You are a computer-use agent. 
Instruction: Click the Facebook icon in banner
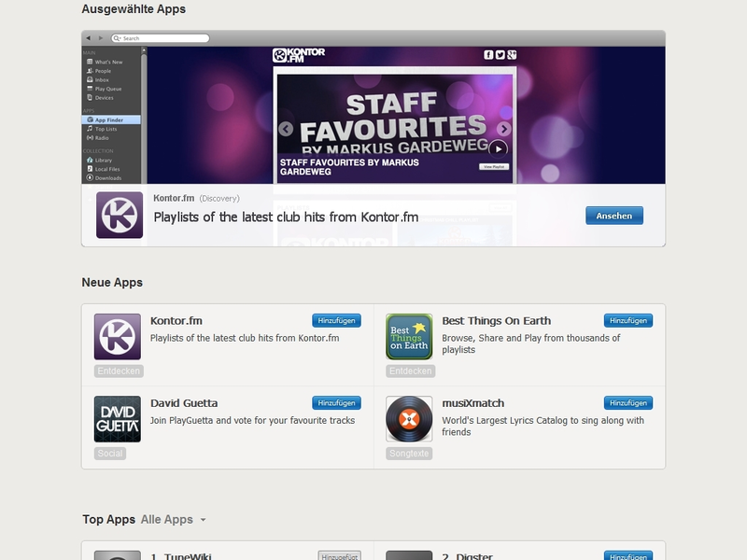tap(488, 55)
